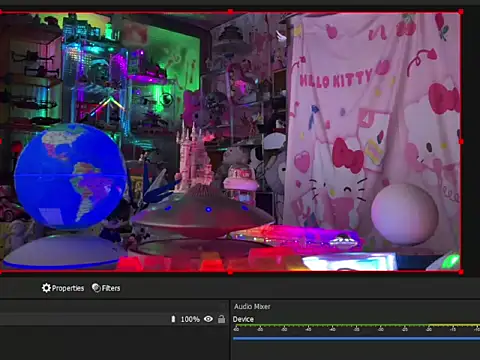Click the right-middle red edge handle

[x=461, y=142]
